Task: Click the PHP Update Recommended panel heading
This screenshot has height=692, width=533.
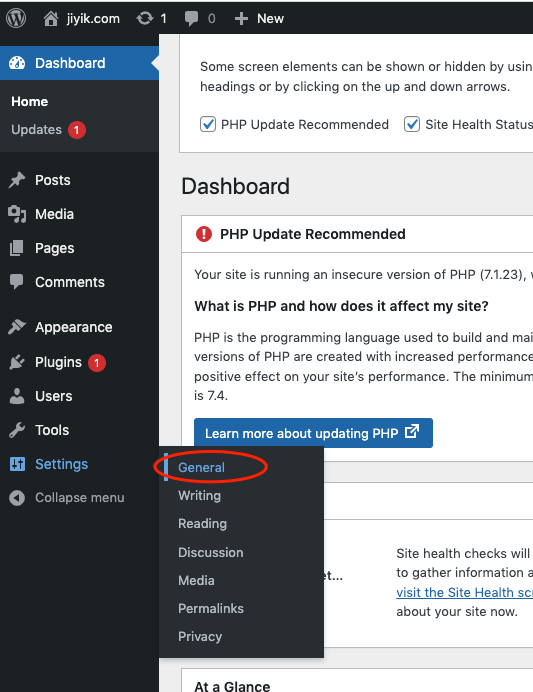Action: tap(313, 234)
